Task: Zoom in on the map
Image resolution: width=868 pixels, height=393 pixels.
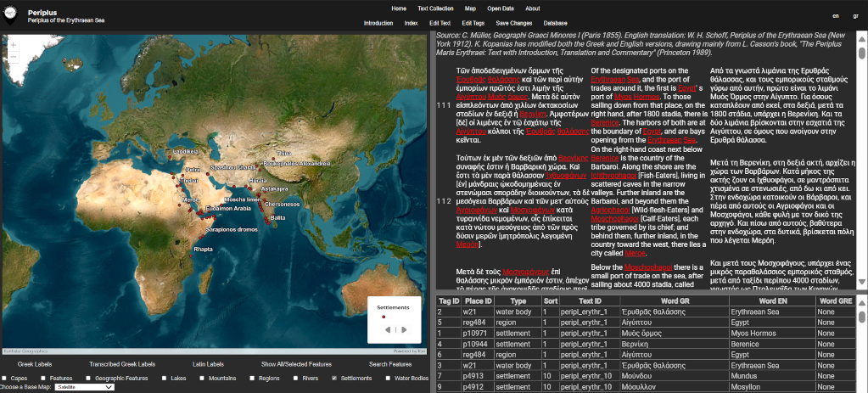Action: (13, 47)
